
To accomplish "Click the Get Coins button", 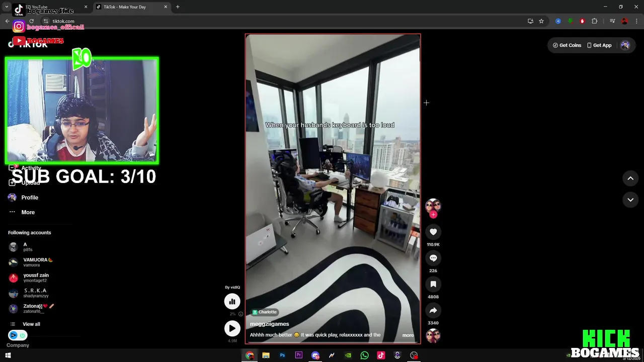I will tap(567, 45).
